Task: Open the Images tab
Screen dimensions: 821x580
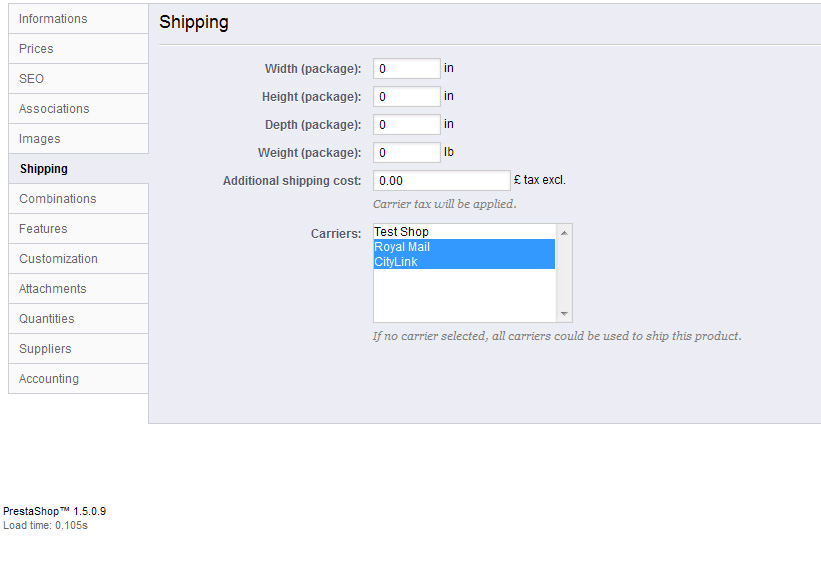Action: 79,139
